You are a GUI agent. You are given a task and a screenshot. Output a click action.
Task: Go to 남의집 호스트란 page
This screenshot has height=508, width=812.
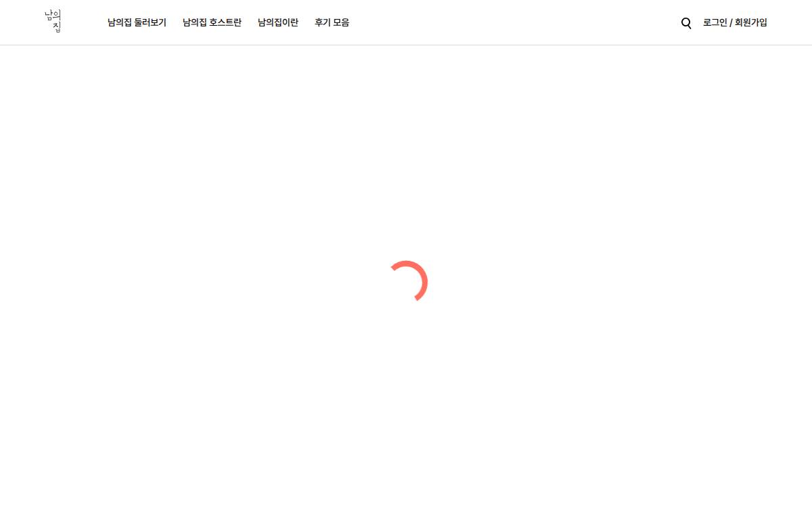tap(212, 22)
